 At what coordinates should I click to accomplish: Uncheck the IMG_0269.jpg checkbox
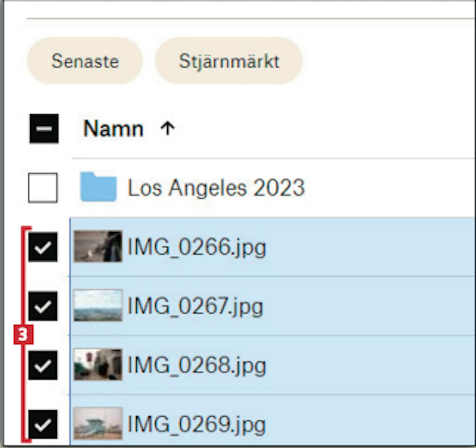(x=43, y=424)
